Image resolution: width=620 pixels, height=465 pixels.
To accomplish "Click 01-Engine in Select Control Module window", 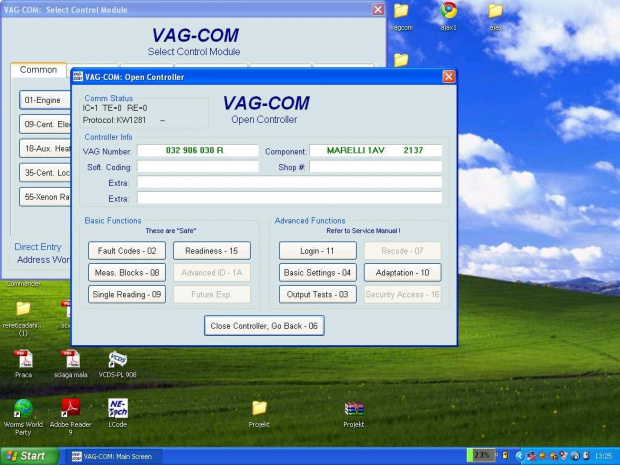I will coord(45,100).
